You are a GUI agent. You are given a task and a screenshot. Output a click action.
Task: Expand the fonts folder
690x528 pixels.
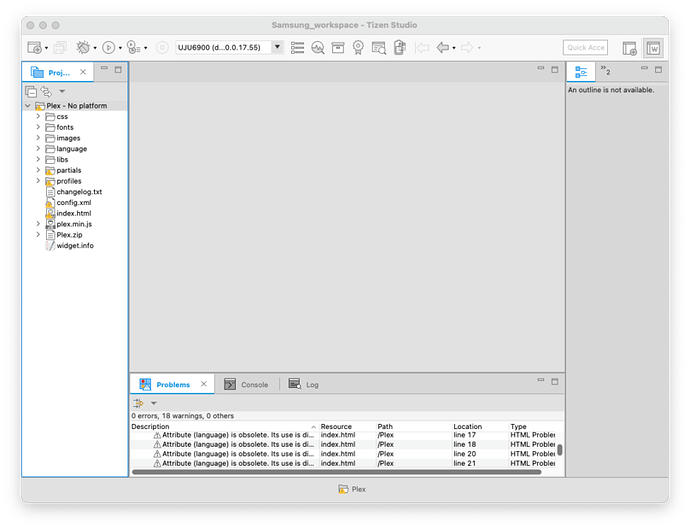(38, 127)
